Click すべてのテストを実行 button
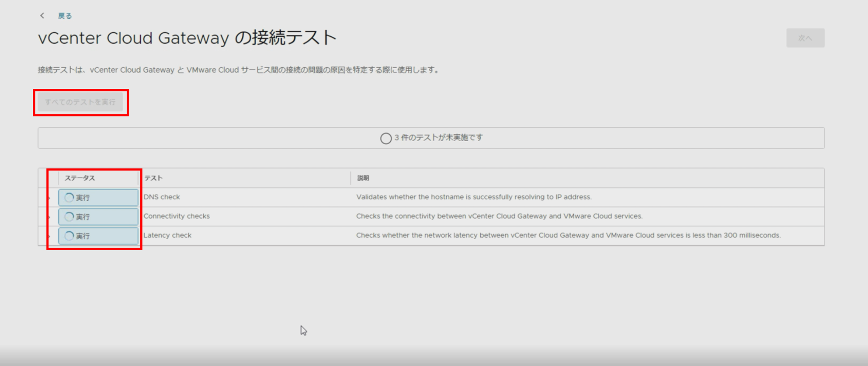868x366 pixels. [x=80, y=102]
